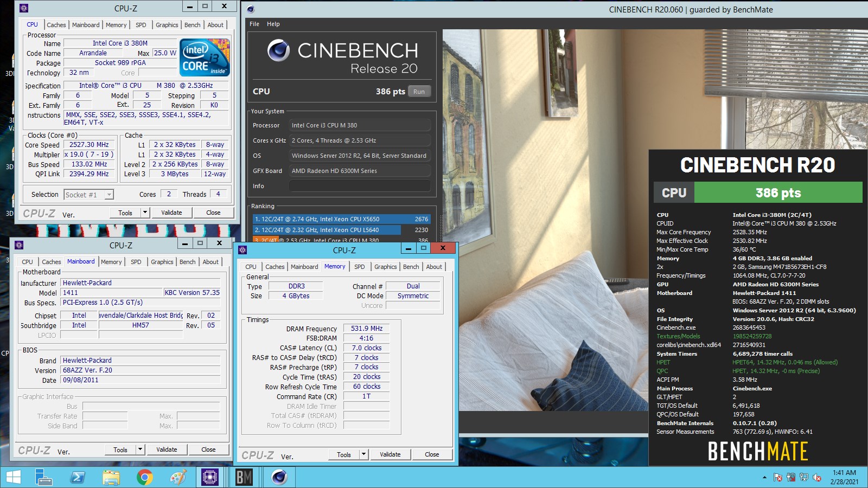Open File Explorer from the taskbar
The width and height of the screenshot is (868, 488).
[111, 477]
